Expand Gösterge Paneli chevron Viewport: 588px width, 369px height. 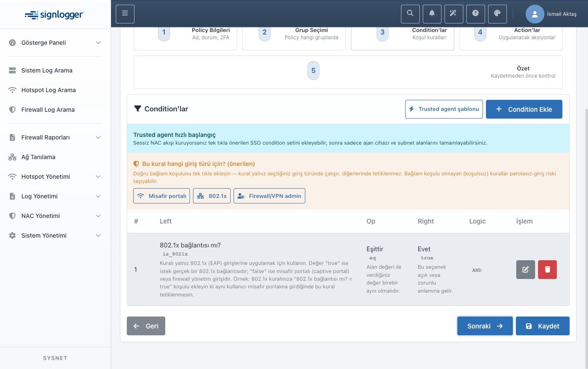point(98,43)
